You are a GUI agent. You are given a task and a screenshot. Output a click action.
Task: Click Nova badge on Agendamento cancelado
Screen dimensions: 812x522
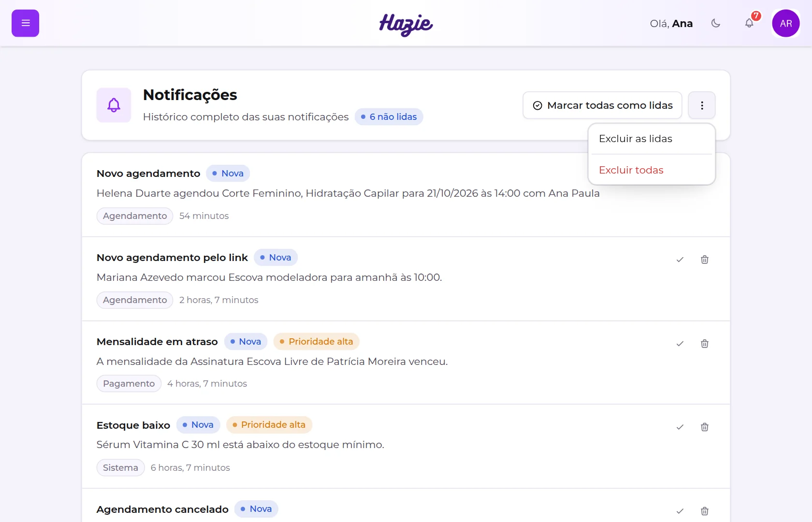click(x=256, y=509)
